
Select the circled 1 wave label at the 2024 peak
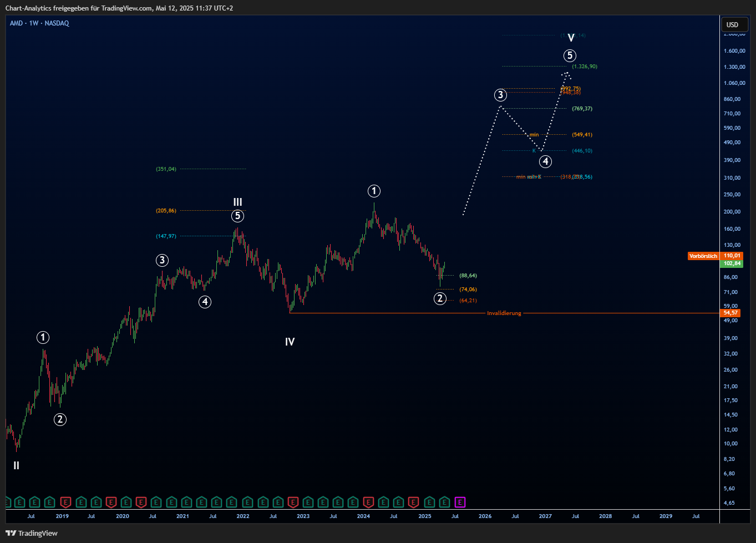pos(374,191)
